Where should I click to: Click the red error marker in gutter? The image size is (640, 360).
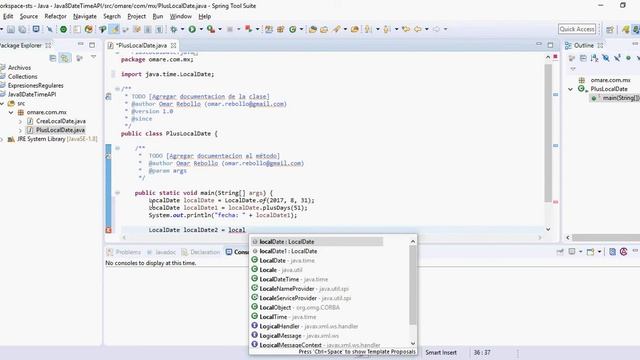pyautogui.click(x=108, y=230)
